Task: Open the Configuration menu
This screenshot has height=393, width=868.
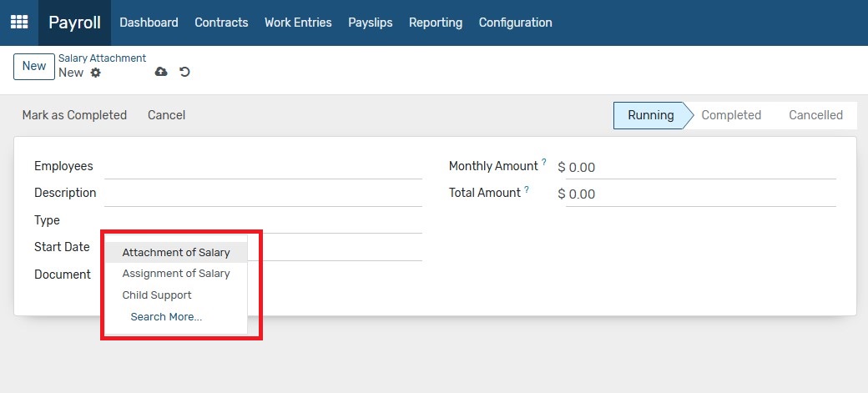Action: click(516, 23)
